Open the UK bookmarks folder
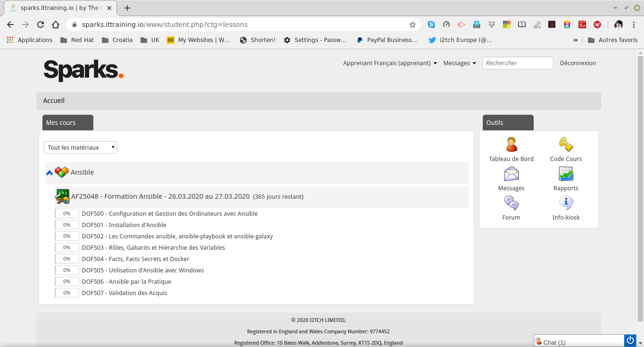This screenshot has height=347, width=644. pyautogui.click(x=150, y=40)
